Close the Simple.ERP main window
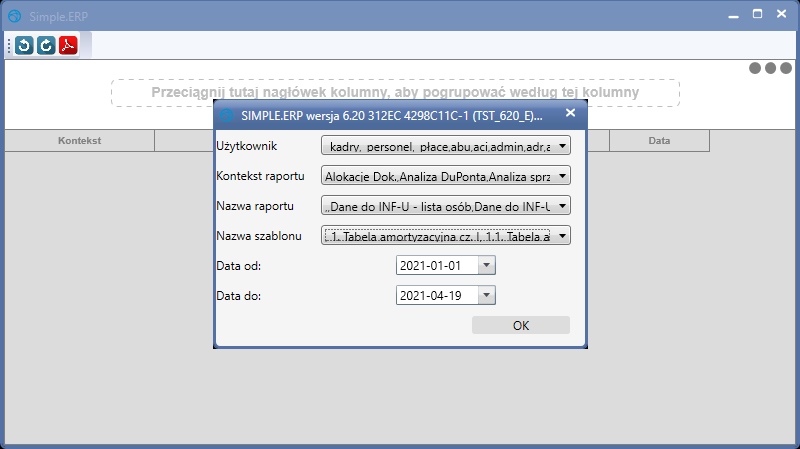The image size is (800, 449). point(781,14)
